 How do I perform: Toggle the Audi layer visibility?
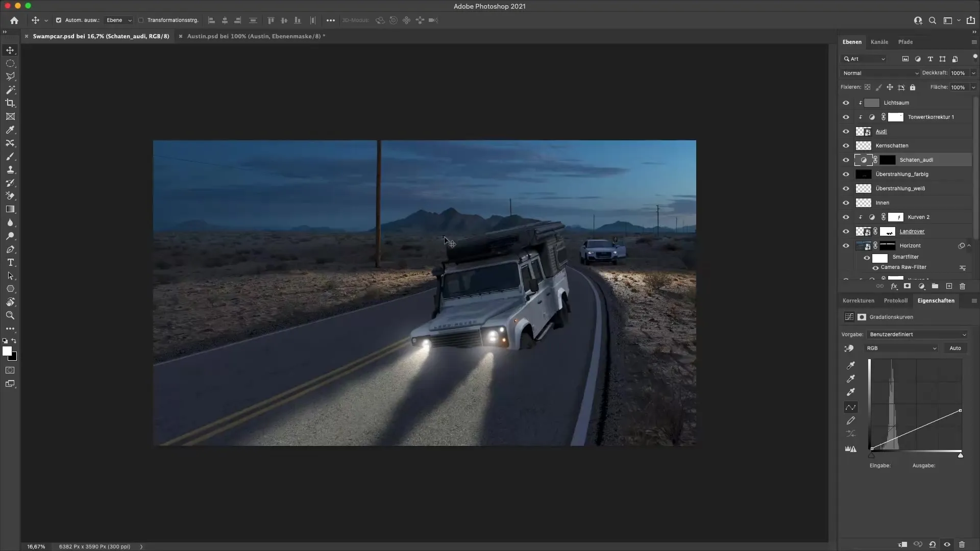pyautogui.click(x=846, y=131)
